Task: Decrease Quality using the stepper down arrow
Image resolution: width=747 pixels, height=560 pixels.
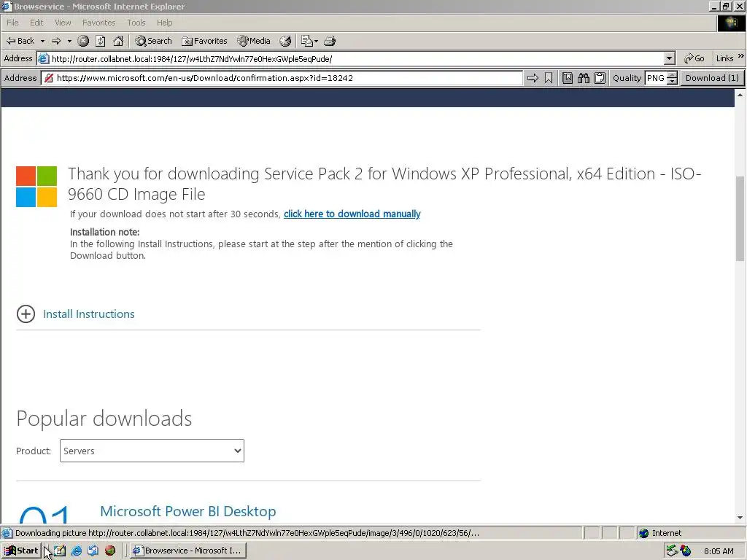Action: (x=672, y=82)
